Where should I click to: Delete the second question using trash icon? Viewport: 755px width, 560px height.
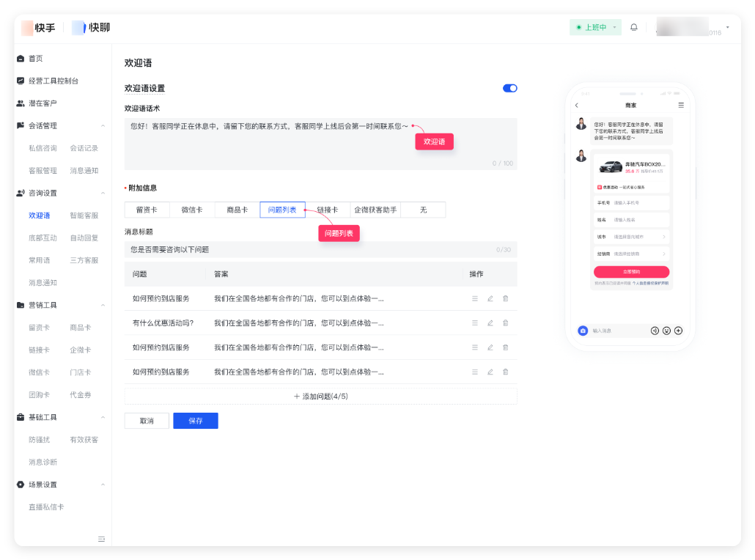pyautogui.click(x=505, y=323)
